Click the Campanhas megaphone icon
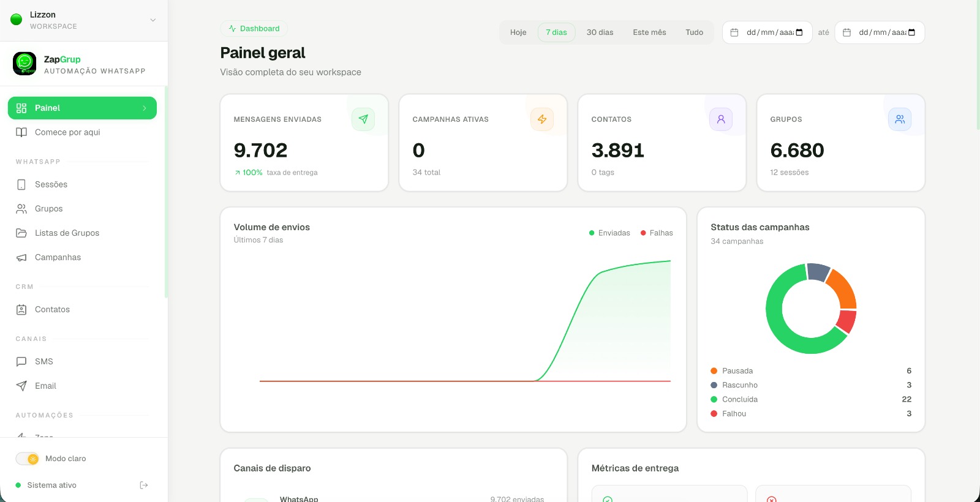The height and width of the screenshot is (502, 980). 21,258
